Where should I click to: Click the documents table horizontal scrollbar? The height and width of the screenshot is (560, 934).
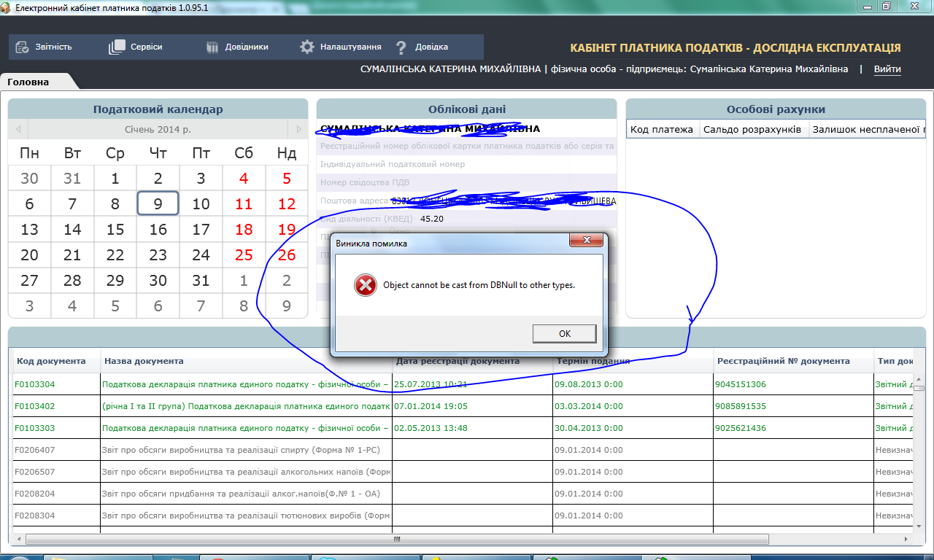[396, 540]
